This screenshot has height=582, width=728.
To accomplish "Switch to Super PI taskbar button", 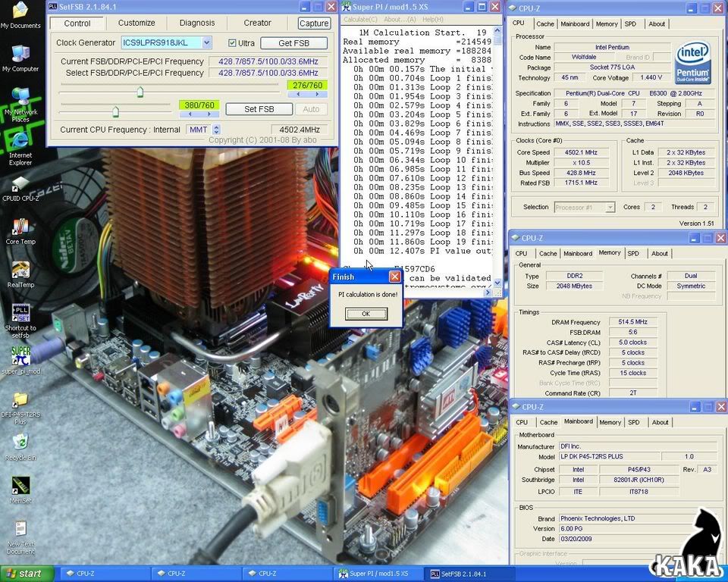I will click(379, 574).
